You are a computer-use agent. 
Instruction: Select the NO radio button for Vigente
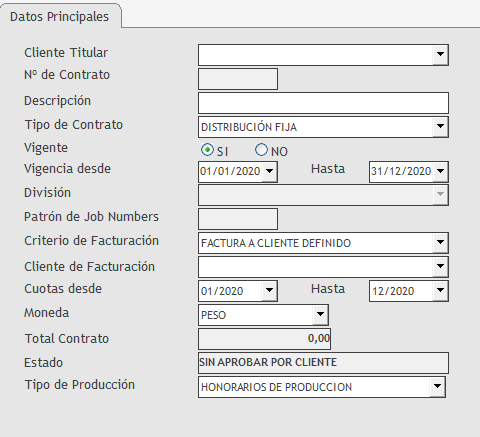point(261,150)
